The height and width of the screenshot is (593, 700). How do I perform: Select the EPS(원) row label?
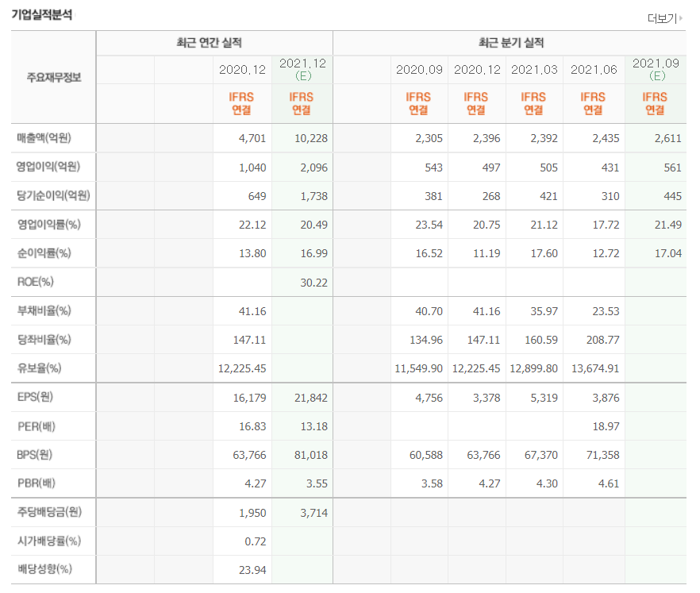35,397
